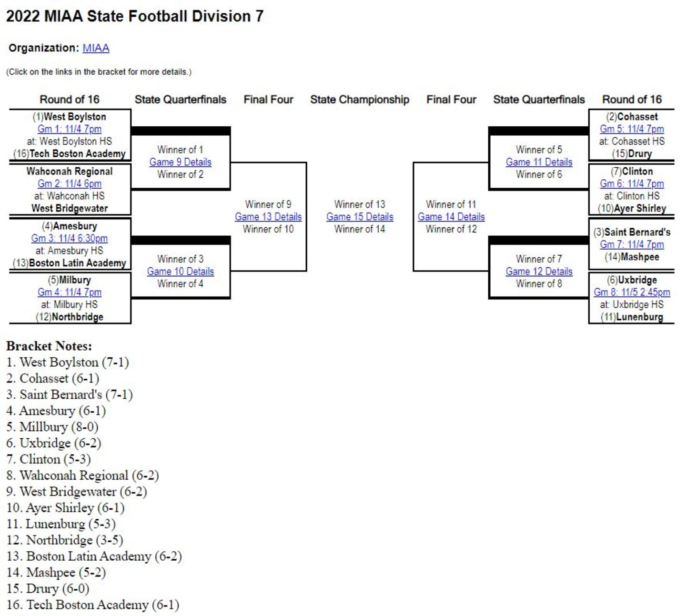Click Gm 2: 11/4 6pm link
The height and width of the screenshot is (616, 686).
point(70,184)
